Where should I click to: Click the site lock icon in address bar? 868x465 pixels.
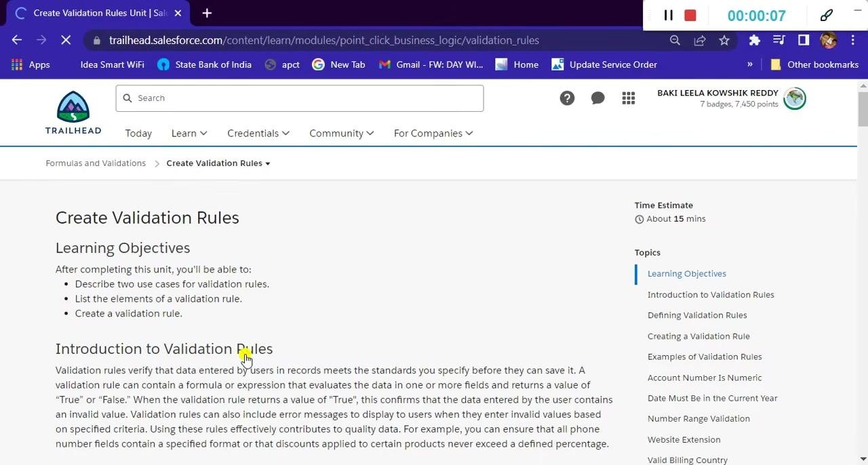point(97,40)
